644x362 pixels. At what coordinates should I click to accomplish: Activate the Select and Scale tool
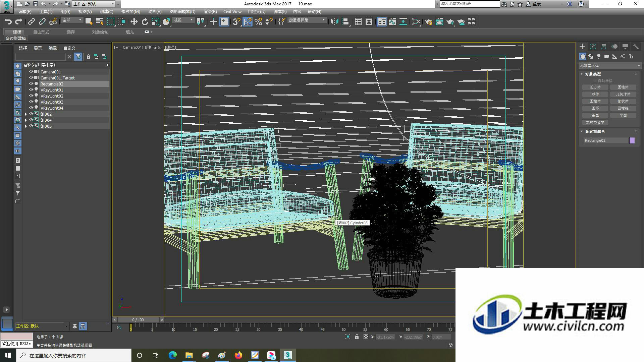click(156, 22)
